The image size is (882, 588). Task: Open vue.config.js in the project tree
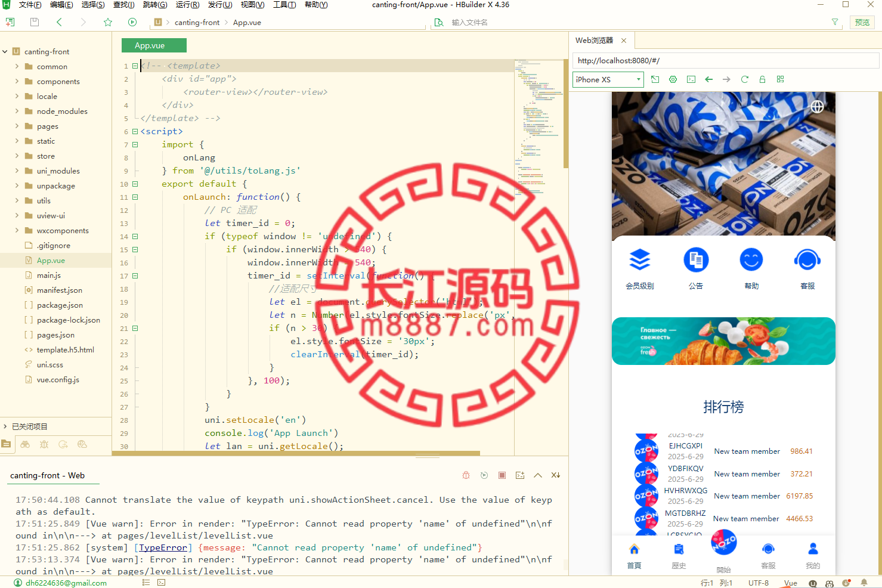(x=58, y=379)
